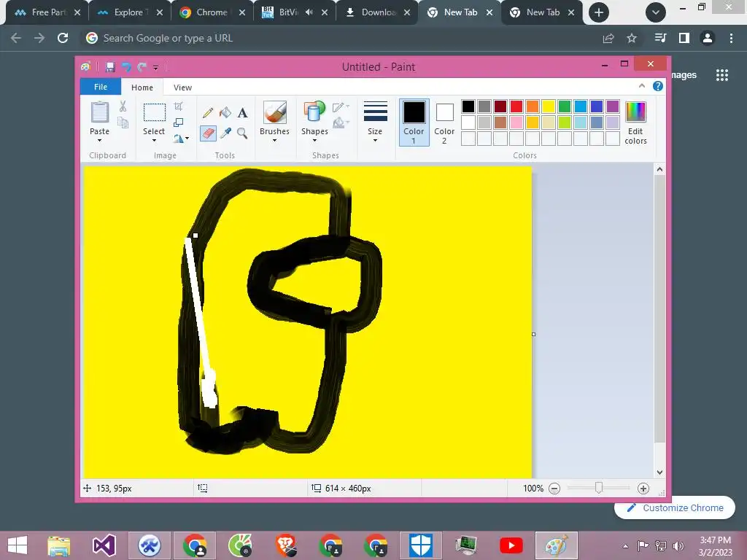
Task: Pick the yellow color swatch
Action: [549, 106]
